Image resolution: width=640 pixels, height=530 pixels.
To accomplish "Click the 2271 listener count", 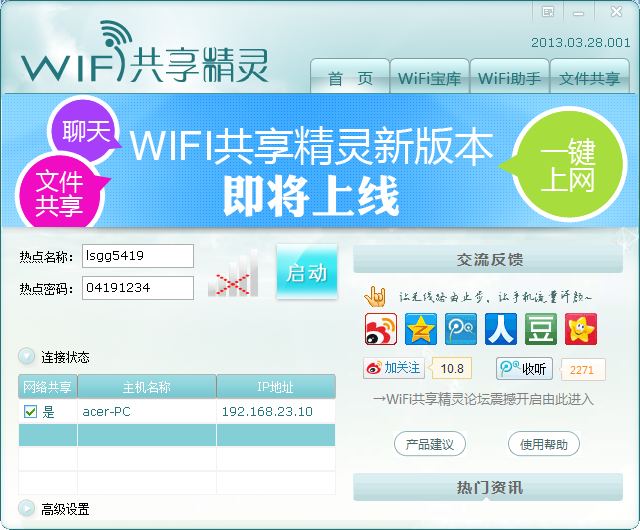I will (x=583, y=370).
